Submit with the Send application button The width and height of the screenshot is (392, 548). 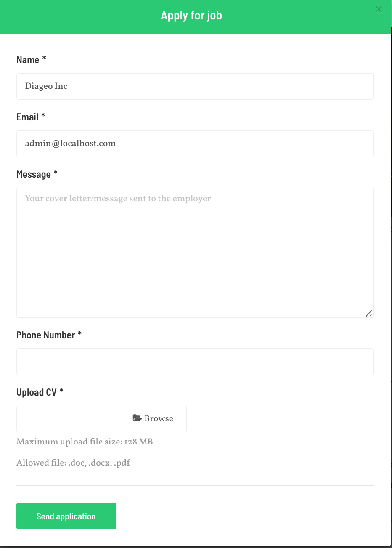66,516
